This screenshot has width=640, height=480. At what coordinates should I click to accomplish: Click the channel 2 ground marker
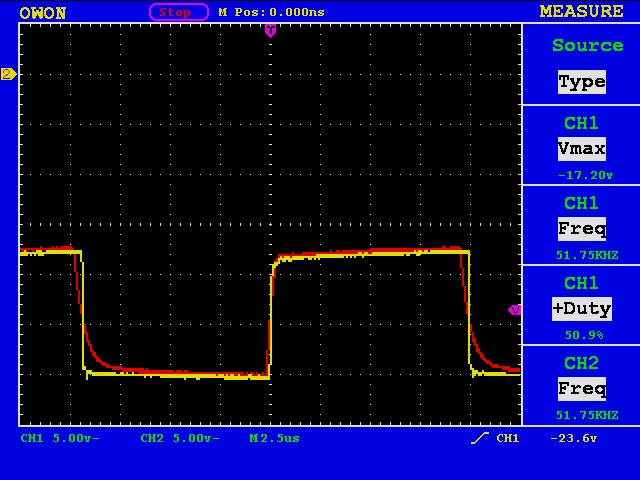(x=9, y=74)
